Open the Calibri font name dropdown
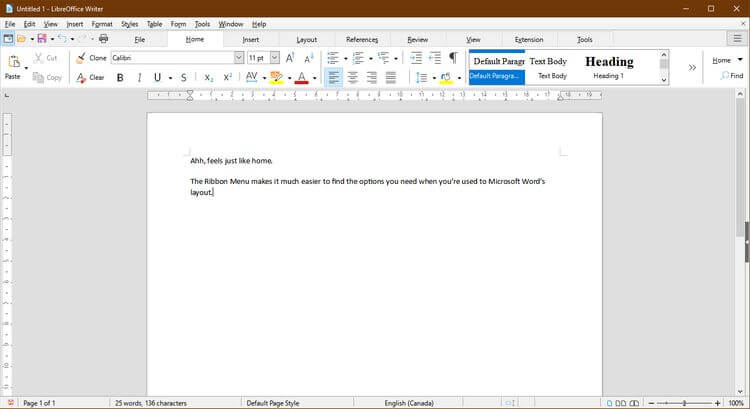The image size is (750, 409). tap(239, 58)
